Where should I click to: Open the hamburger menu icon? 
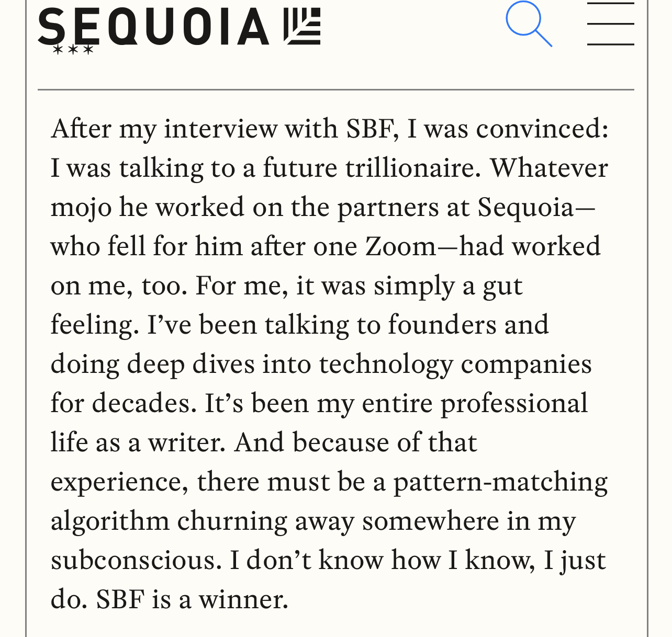click(x=611, y=24)
